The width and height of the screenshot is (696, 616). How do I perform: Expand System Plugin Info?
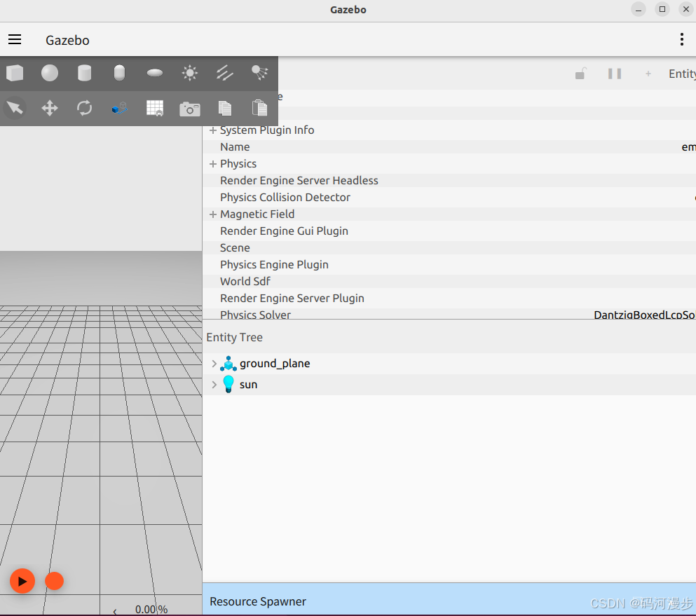(x=213, y=130)
